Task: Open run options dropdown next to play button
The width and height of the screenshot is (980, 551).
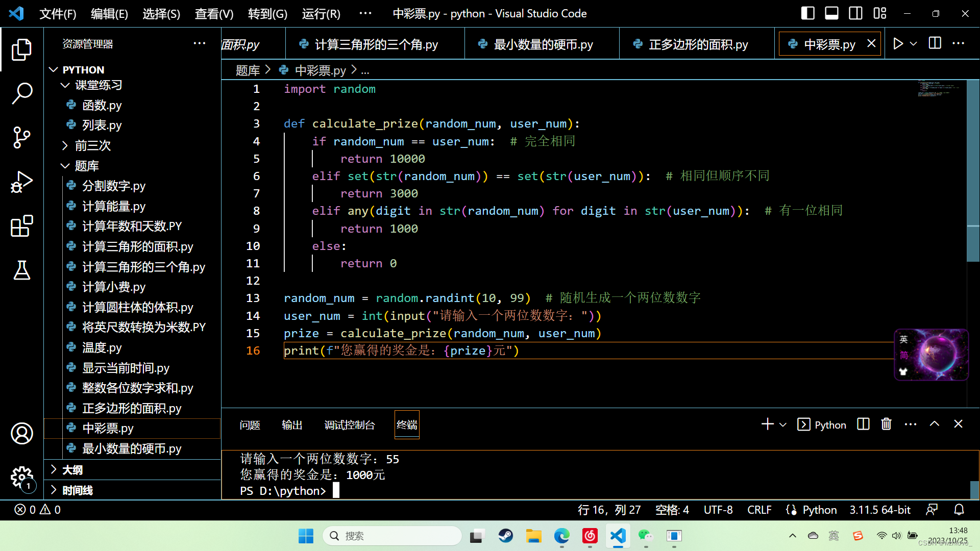Action: point(914,44)
